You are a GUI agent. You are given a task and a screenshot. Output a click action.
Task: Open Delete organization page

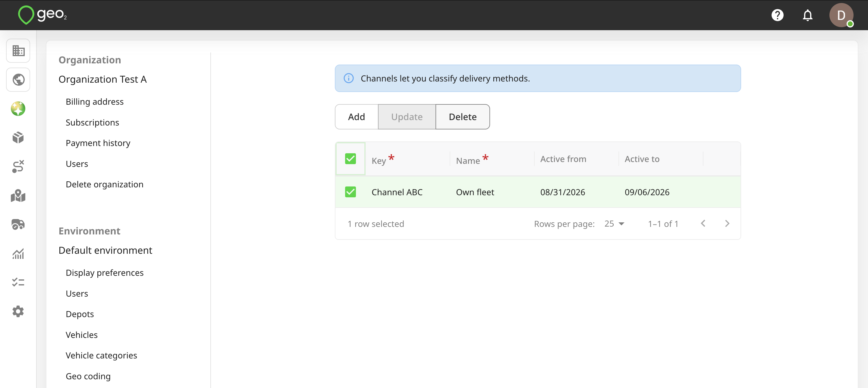click(105, 184)
